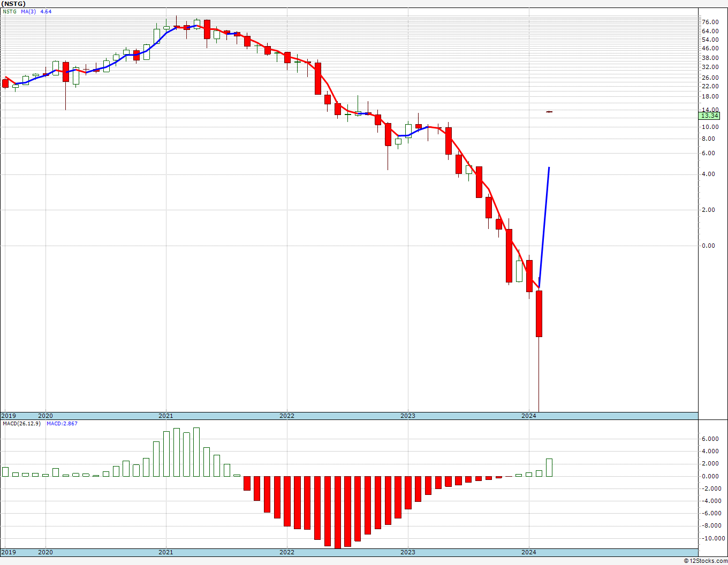Select the MACD:2.867 value readout
Image resolution: width=728 pixels, height=565 pixels.
[x=62, y=424]
